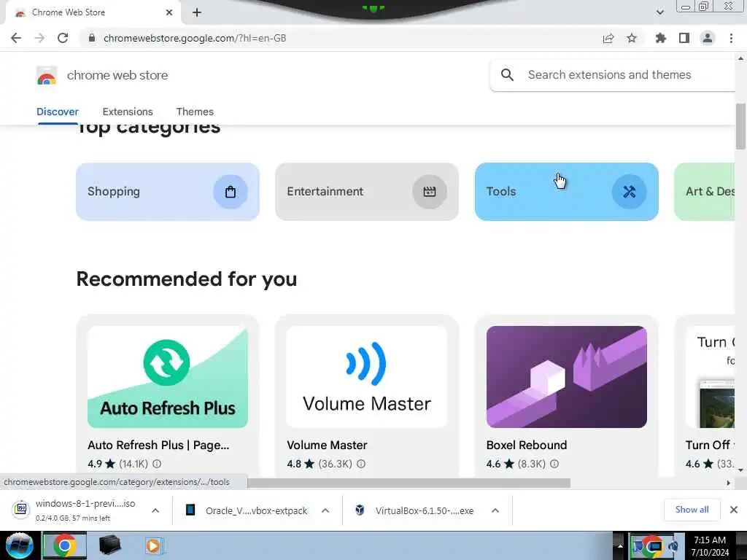Bookmark this tab with the star icon
This screenshot has height=560, width=747.
632,38
